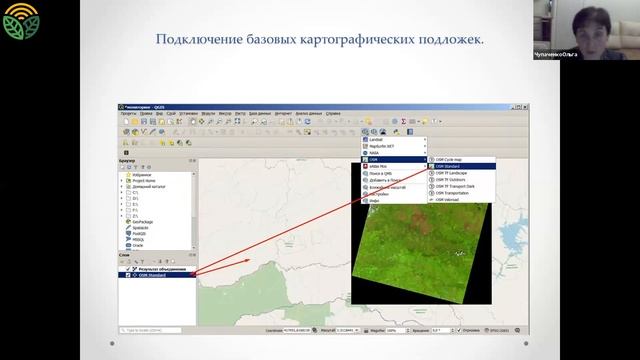
Task: Toggle the Отрисовка render checkbox
Action: point(459,330)
